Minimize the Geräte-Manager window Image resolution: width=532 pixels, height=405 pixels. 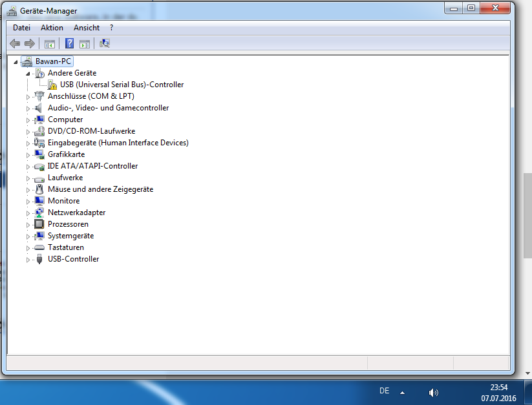454,8
